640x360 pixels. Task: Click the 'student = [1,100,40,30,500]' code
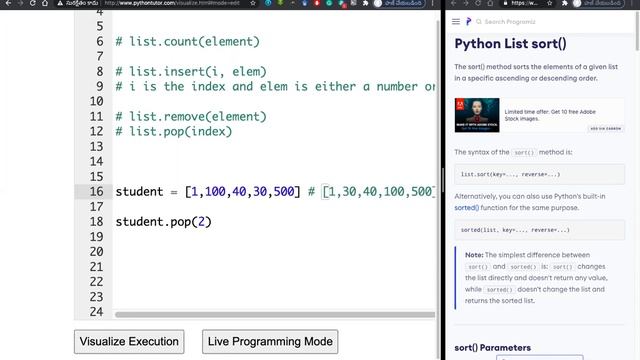pos(208,191)
